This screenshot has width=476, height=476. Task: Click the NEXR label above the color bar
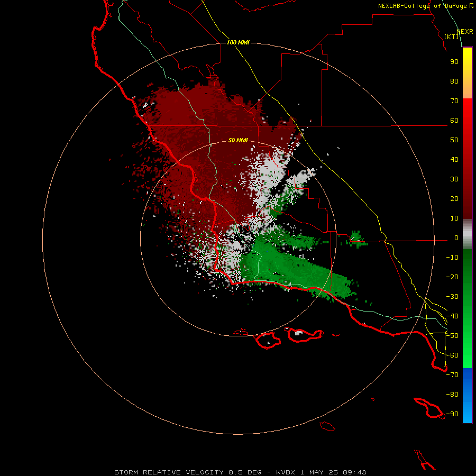coord(465,32)
